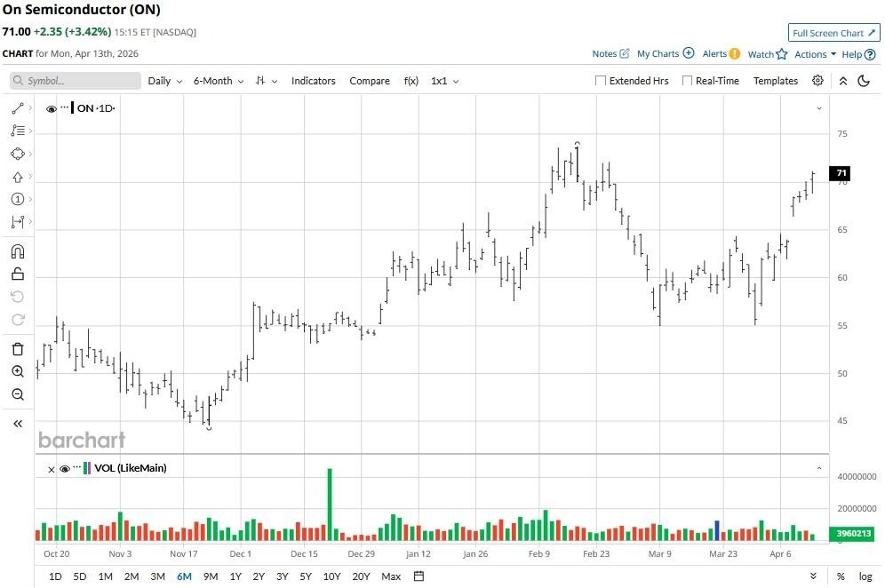Delete drawings with the trash icon

tap(17, 349)
